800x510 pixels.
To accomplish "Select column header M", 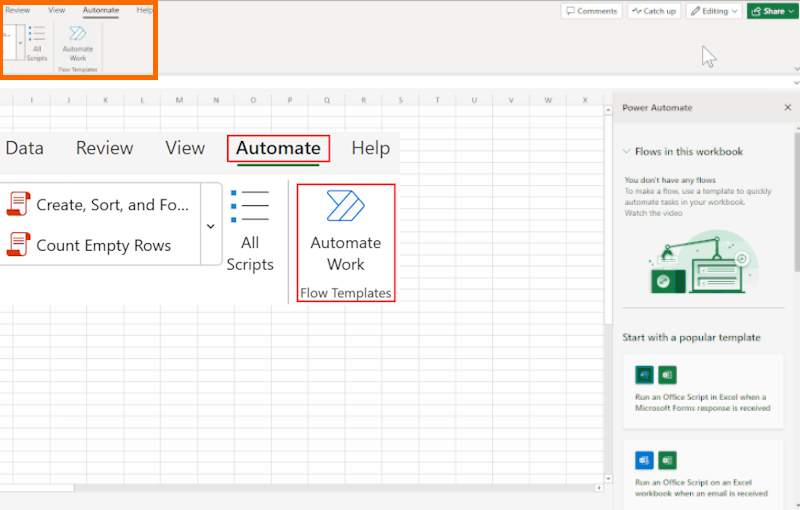I will [179, 100].
